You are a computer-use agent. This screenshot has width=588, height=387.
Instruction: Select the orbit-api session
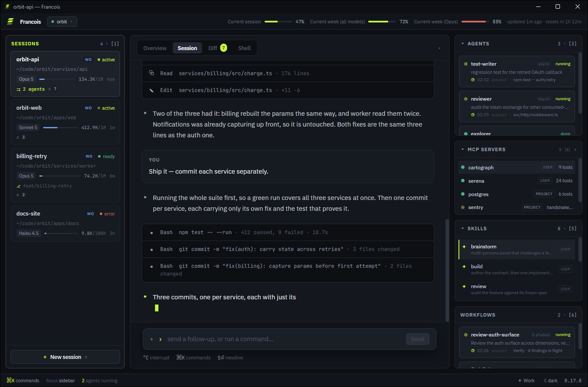click(x=65, y=74)
